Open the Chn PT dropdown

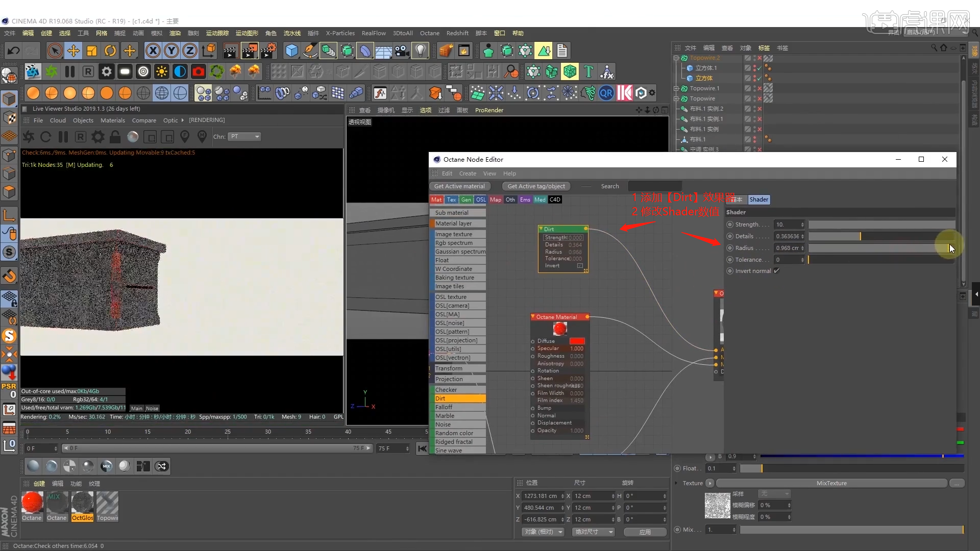[245, 137]
